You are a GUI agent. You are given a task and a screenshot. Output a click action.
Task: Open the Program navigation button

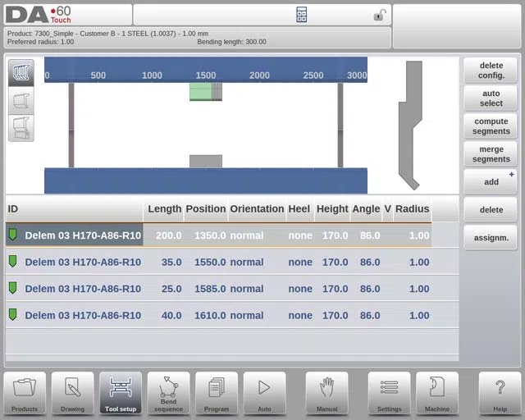pos(217,393)
